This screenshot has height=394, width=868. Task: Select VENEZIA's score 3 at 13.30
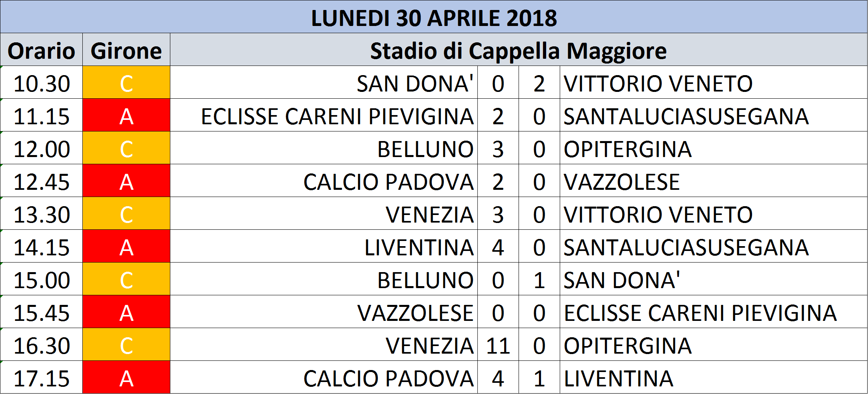click(x=498, y=213)
